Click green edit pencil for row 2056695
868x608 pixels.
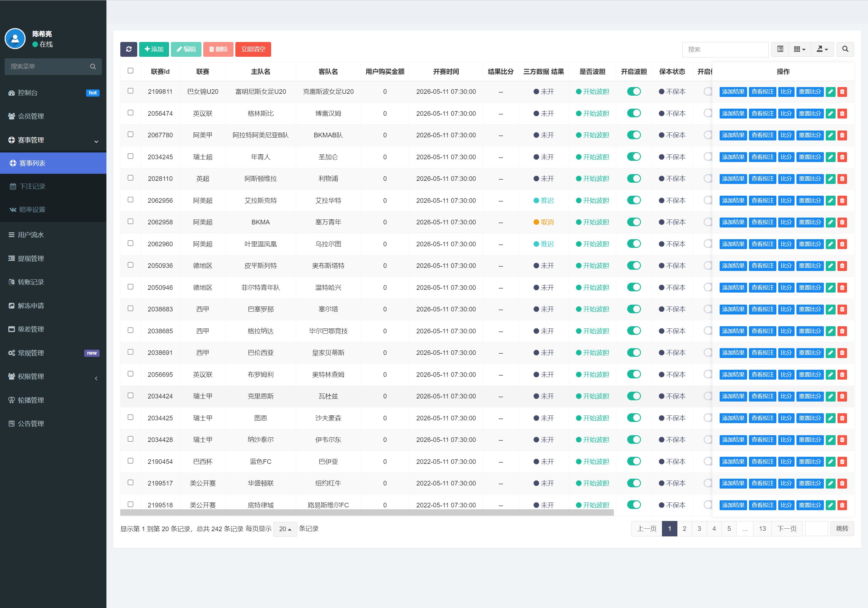click(x=831, y=375)
